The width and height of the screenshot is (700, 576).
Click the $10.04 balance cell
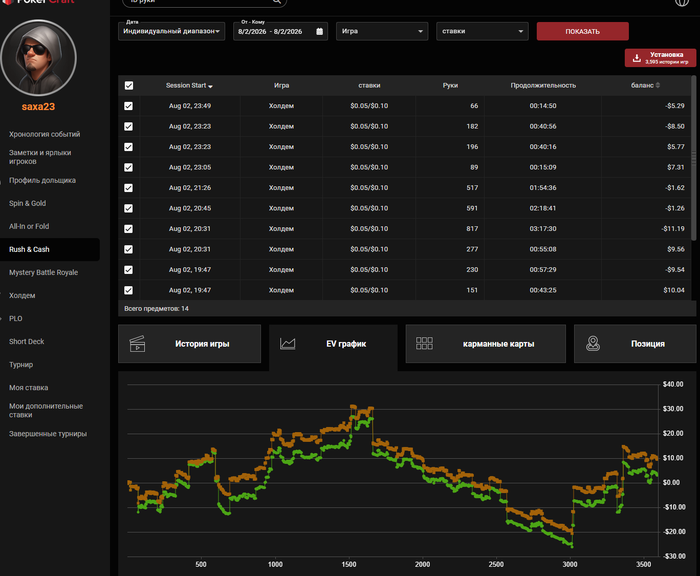(x=674, y=290)
